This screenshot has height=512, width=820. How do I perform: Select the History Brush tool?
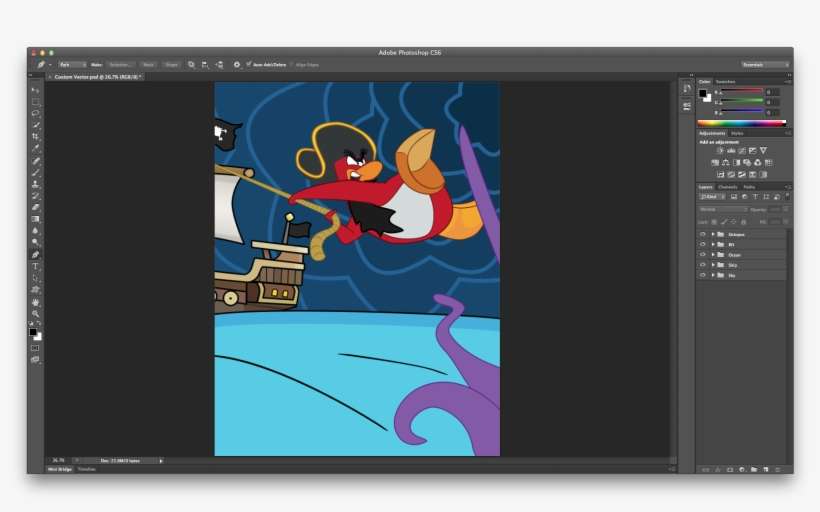coord(35,196)
